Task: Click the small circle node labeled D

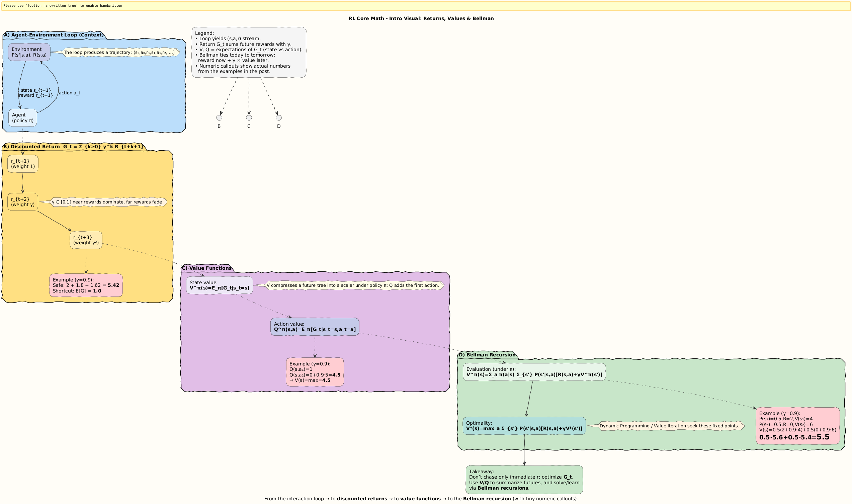Action: (x=279, y=118)
